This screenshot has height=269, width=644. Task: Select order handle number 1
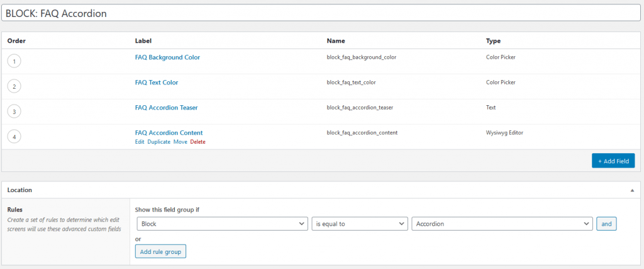[x=14, y=61]
